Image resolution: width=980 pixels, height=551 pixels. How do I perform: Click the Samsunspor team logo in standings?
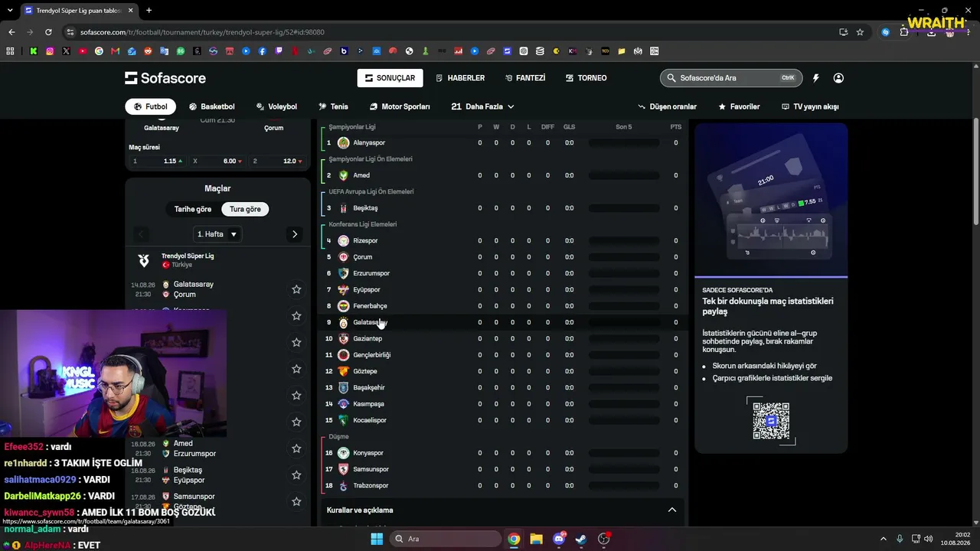[x=344, y=469]
